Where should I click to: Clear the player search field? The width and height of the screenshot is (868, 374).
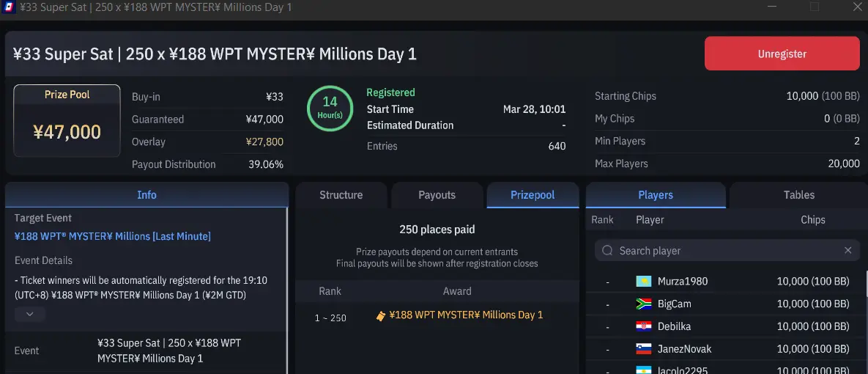pyautogui.click(x=847, y=251)
